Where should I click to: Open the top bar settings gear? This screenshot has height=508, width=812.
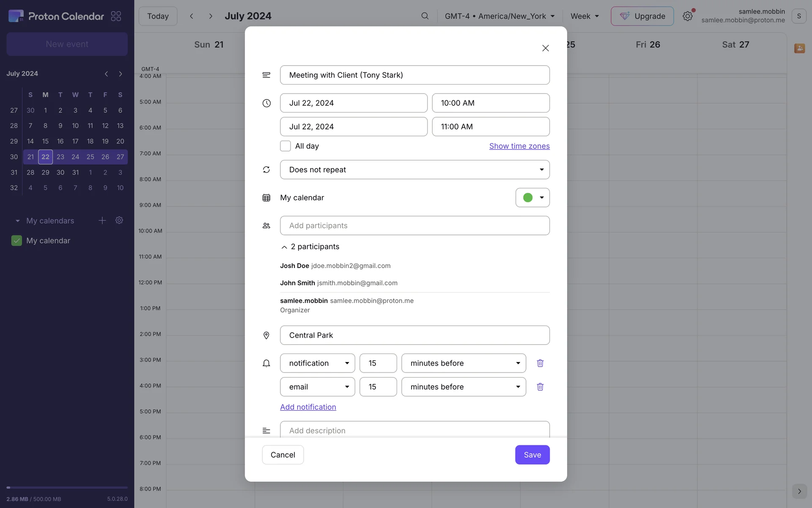click(687, 16)
